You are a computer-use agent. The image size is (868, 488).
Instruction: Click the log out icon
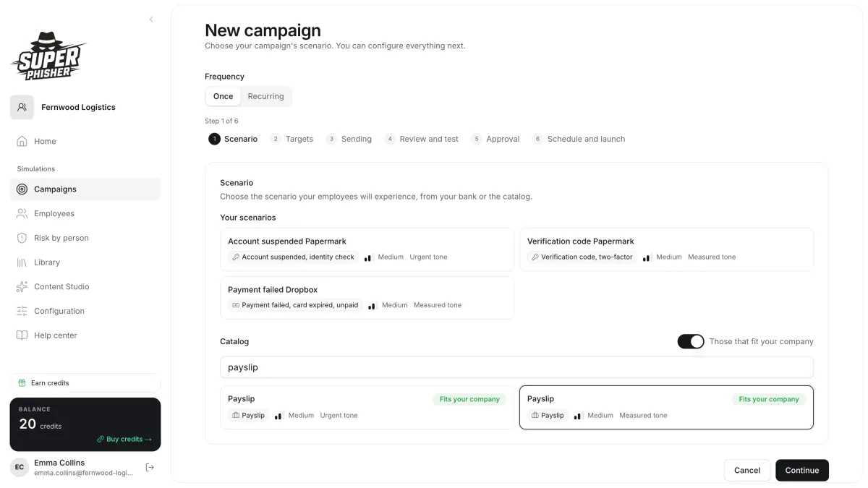coord(150,468)
